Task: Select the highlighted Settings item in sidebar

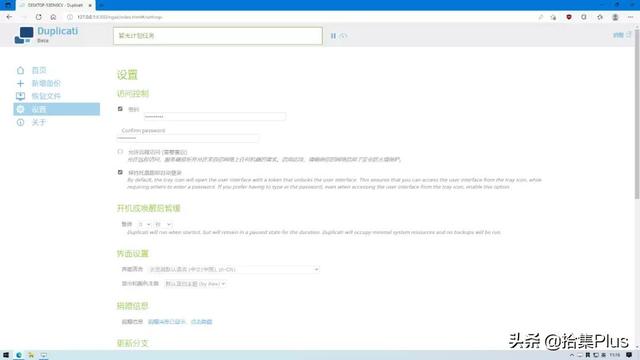Action: coord(56,109)
